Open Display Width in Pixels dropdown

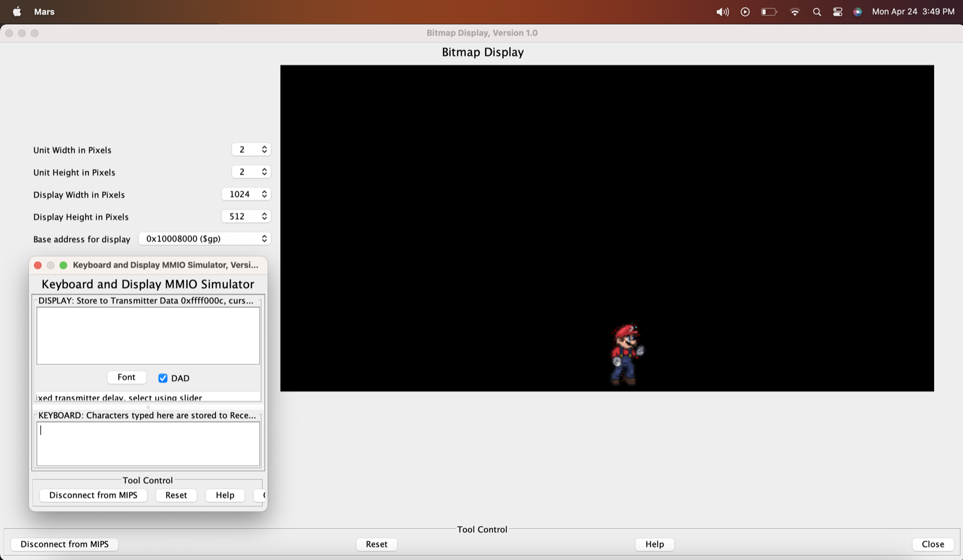click(x=246, y=194)
